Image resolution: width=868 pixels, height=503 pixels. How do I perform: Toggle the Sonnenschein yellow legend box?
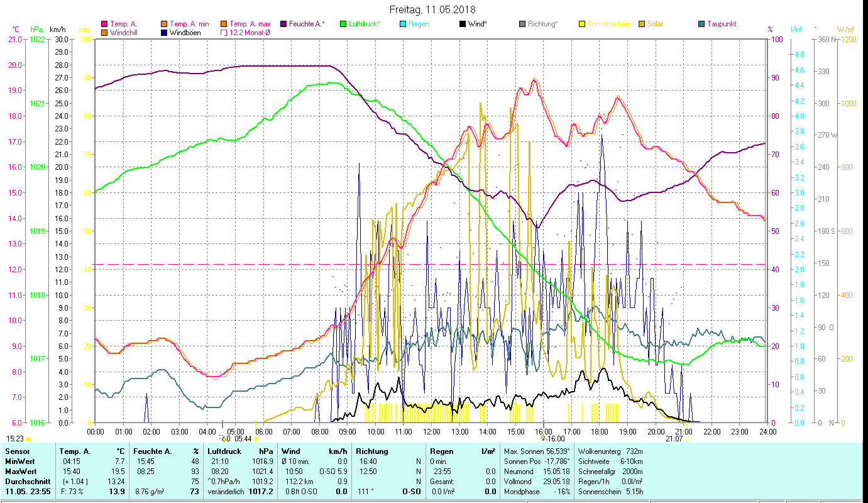pos(582,25)
